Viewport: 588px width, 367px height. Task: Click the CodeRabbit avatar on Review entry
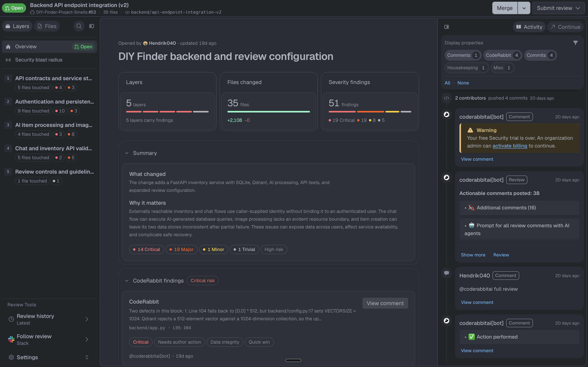click(446, 177)
